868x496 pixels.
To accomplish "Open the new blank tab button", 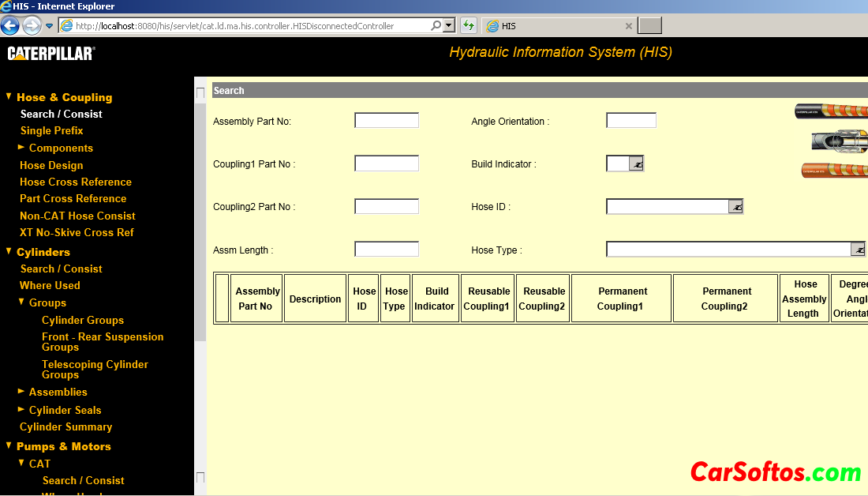I will coord(649,26).
